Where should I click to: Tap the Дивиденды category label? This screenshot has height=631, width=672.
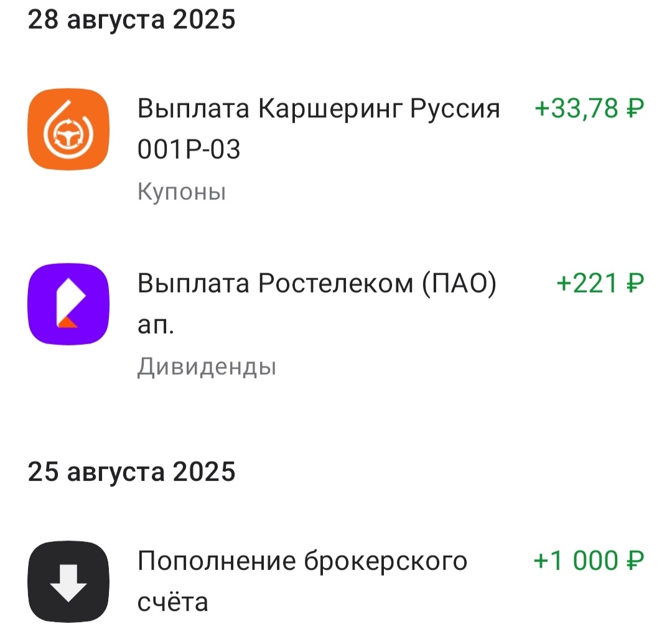pyautogui.click(x=206, y=368)
